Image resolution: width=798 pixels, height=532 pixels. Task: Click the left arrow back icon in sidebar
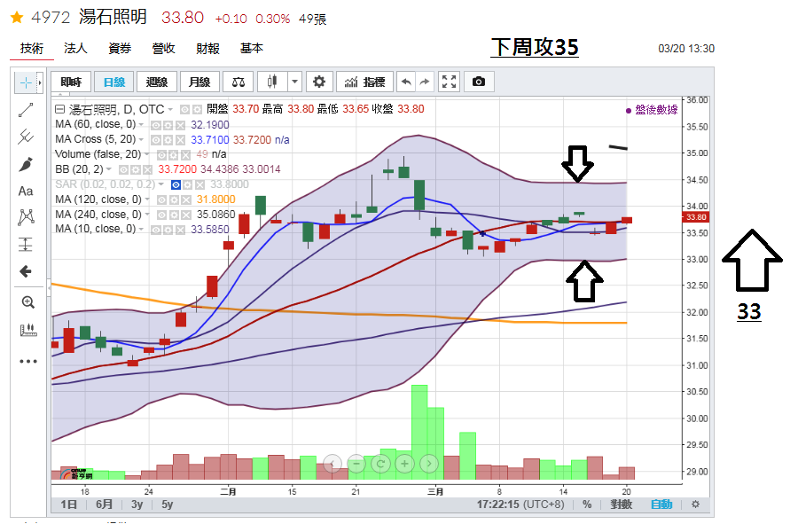pos(26,271)
